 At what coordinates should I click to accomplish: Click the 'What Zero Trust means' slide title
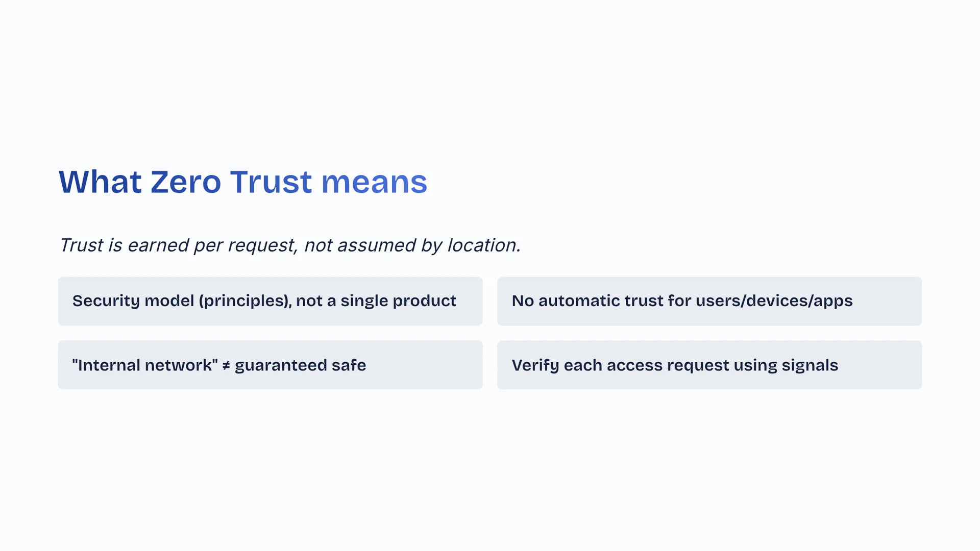point(243,182)
